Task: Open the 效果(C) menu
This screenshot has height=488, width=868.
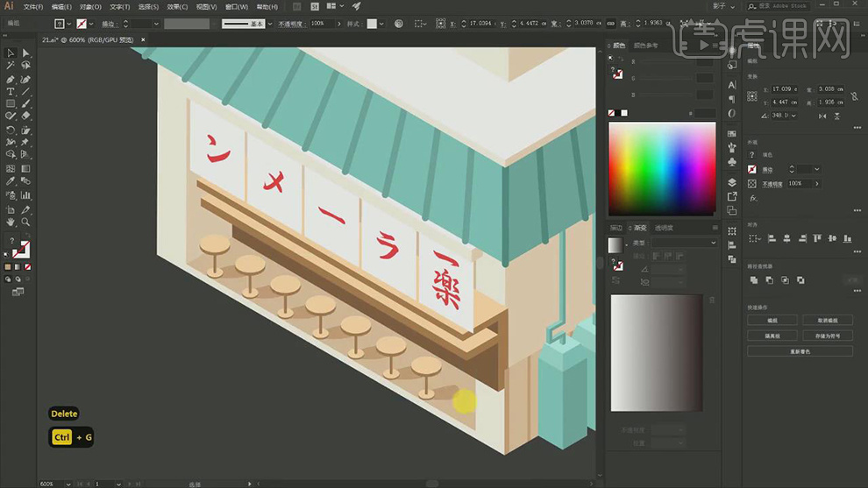Action: pyautogui.click(x=177, y=7)
